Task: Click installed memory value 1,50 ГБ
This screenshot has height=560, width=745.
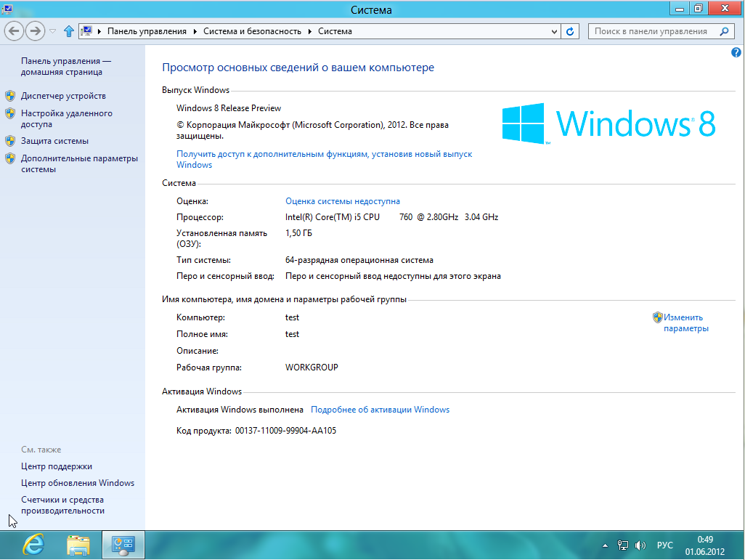Action: tap(298, 233)
